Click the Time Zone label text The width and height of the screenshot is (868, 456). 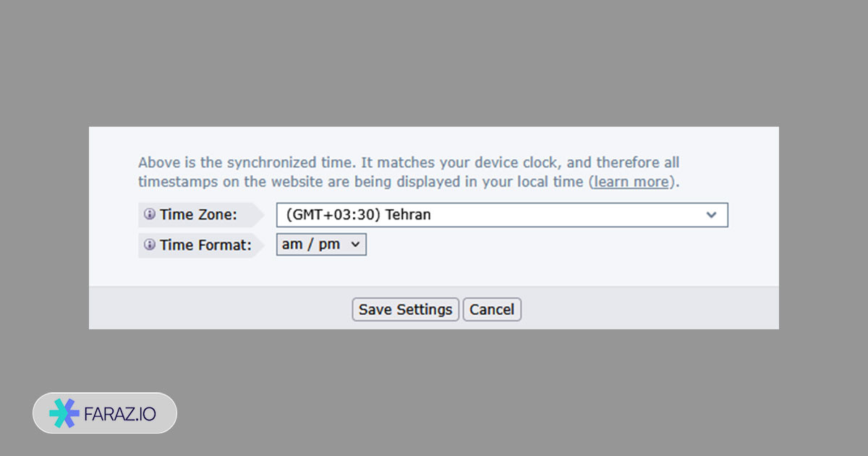pyautogui.click(x=198, y=215)
